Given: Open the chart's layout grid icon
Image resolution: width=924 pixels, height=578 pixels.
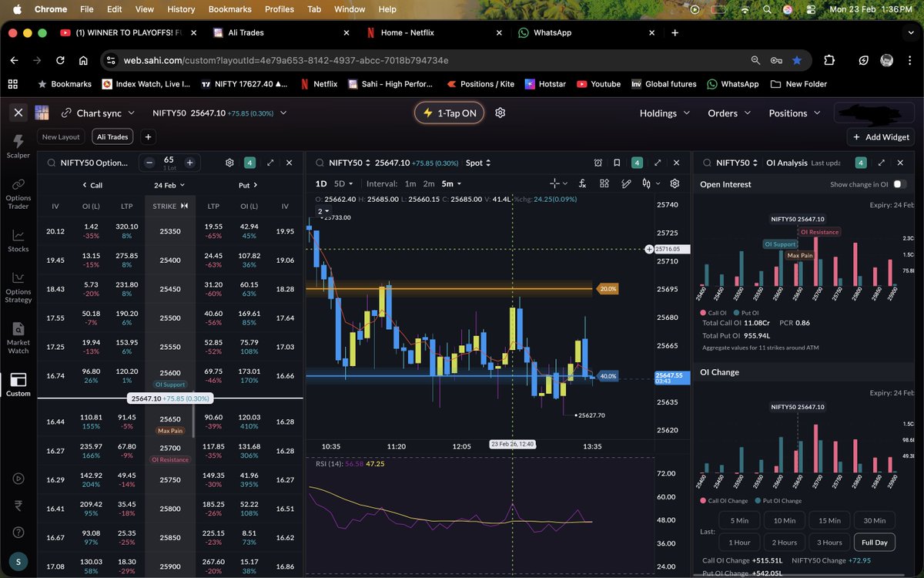Looking at the screenshot, I should [x=604, y=183].
